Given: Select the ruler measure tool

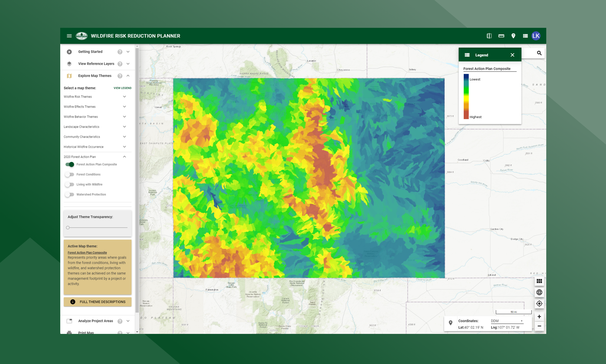Looking at the screenshot, I should pyautogui.click(x=501, y=36).
